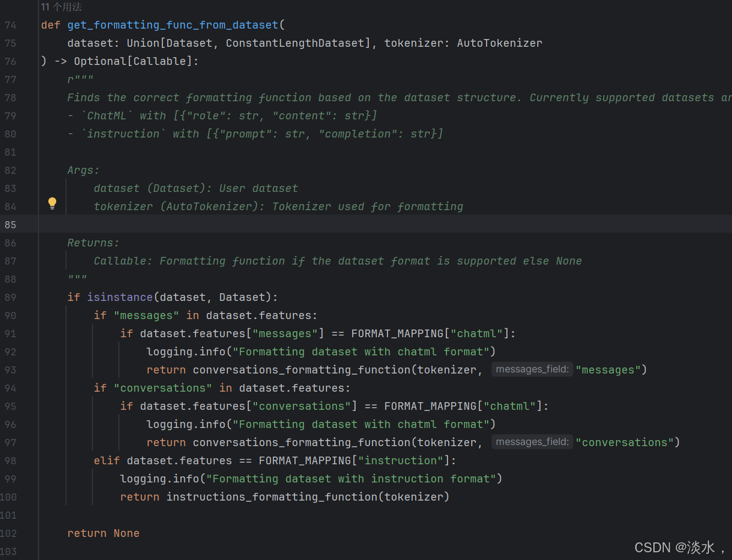Click 'Callable: Formatting function' docstring line
Viewport: 732px width, 560px height.
[338, 261]
